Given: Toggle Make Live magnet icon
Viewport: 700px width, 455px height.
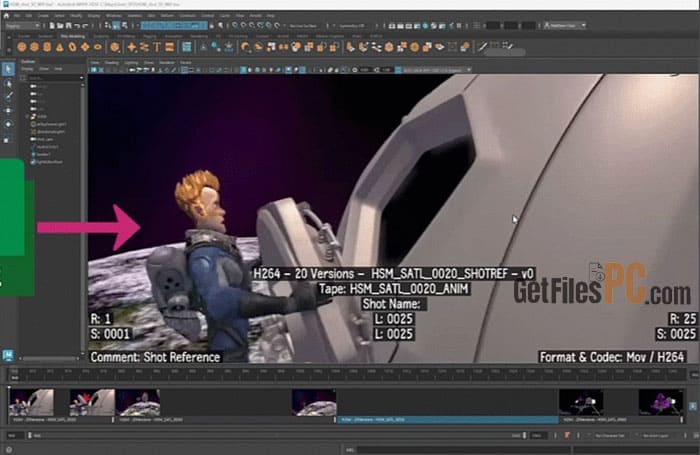Looking at the screenshot, I should (278, 26).
